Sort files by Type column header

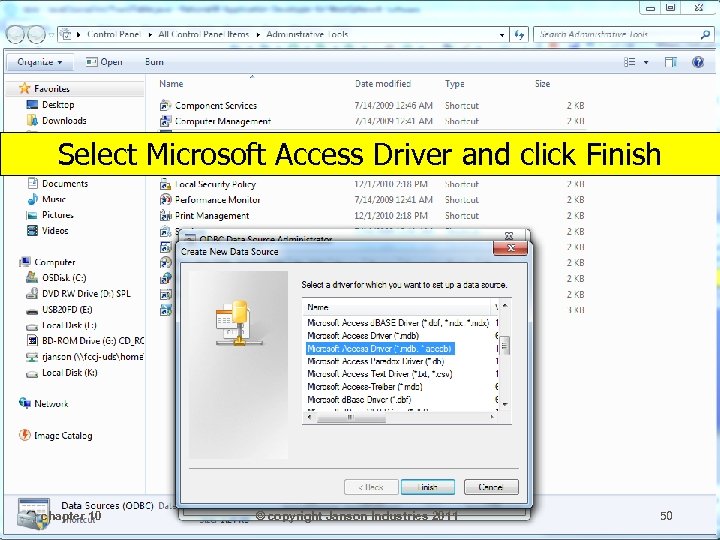455,84
